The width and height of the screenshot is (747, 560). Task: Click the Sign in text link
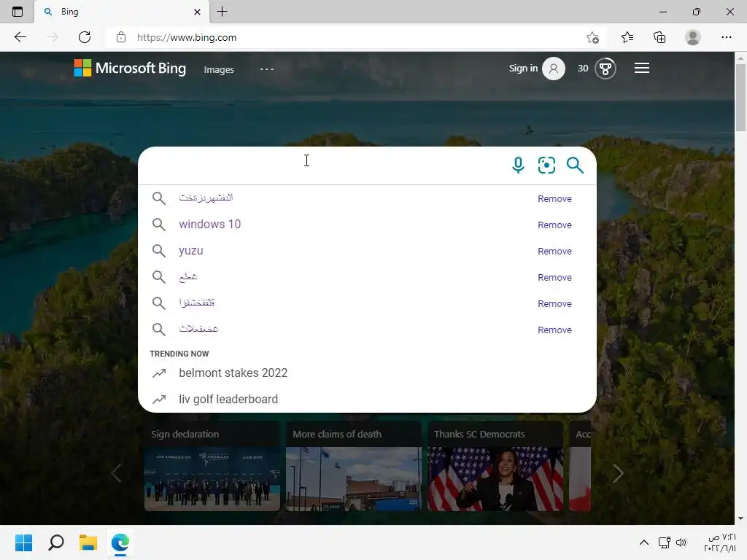pos(523,68)
